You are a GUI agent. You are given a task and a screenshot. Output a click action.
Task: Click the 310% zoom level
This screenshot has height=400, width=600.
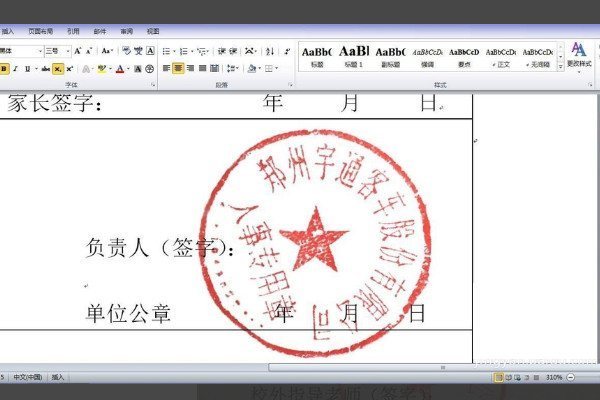(x=554, y=377)
